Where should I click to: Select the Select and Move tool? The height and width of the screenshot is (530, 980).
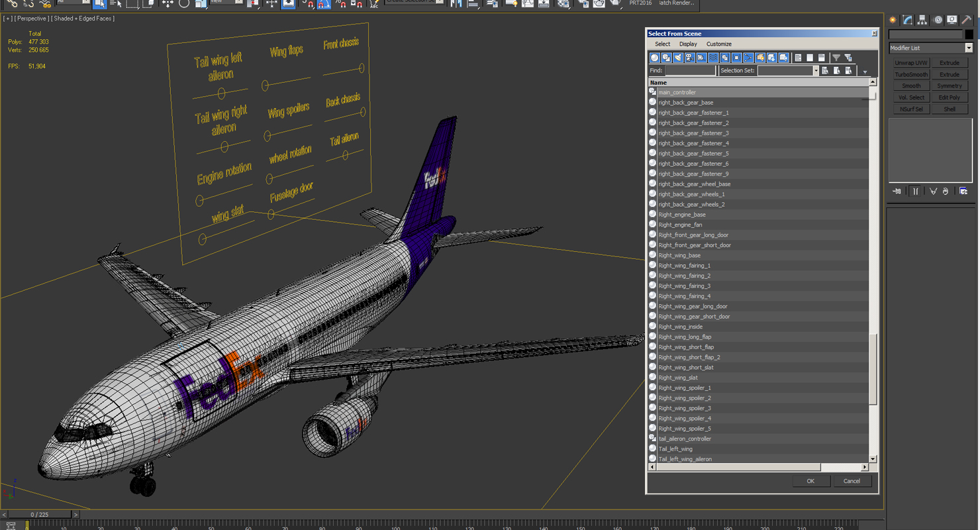(x=168, y=3)
